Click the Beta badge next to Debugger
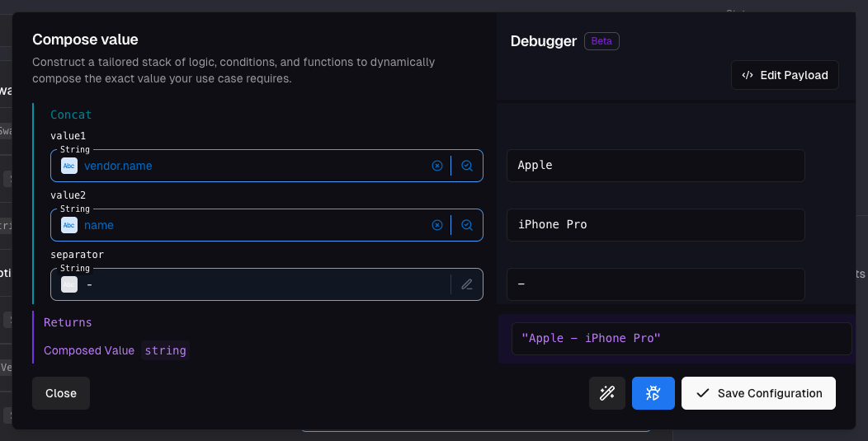 601,41
